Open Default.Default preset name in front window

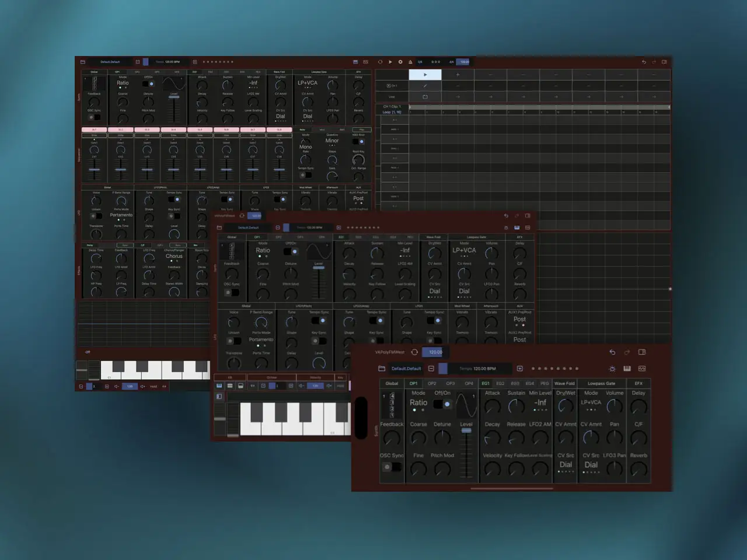tap(406, 369)
